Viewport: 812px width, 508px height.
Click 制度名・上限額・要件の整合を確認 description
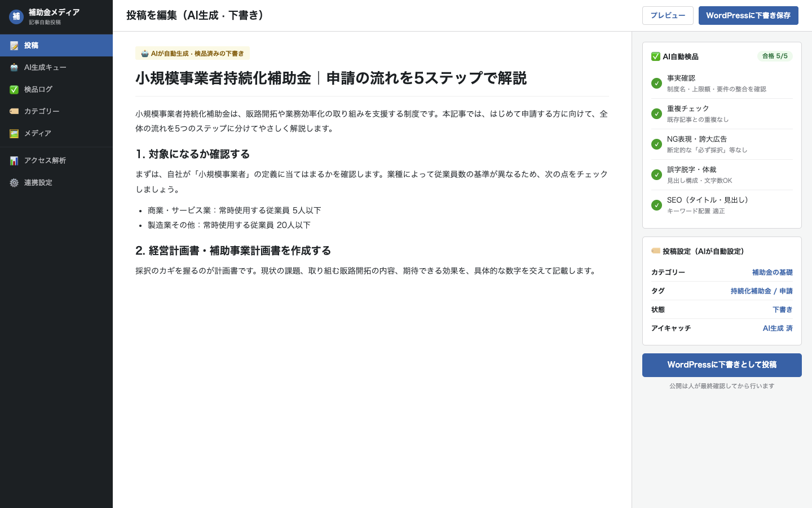pyautogui.click(x=717, y=89)
